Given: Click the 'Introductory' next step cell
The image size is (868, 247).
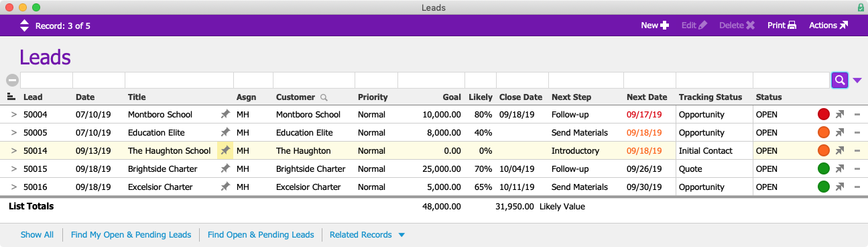Looking at the screenshot, I should pos(575,151).
